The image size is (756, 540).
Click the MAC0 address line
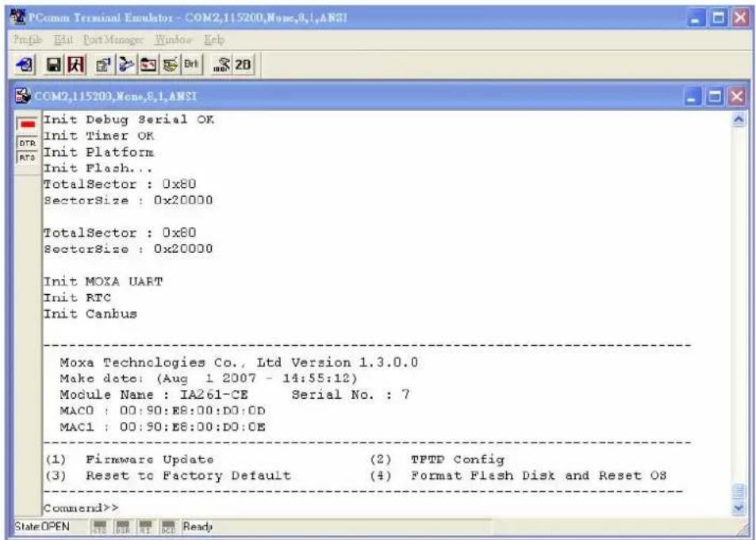(x=163, y=411)
